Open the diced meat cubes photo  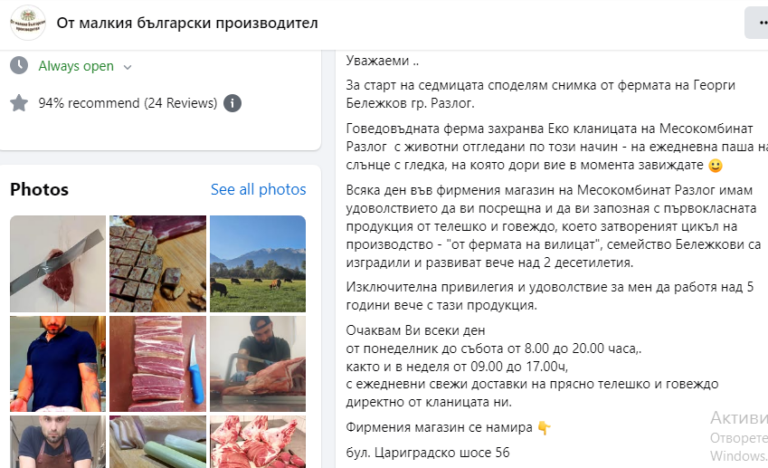[x=158, y=264]
